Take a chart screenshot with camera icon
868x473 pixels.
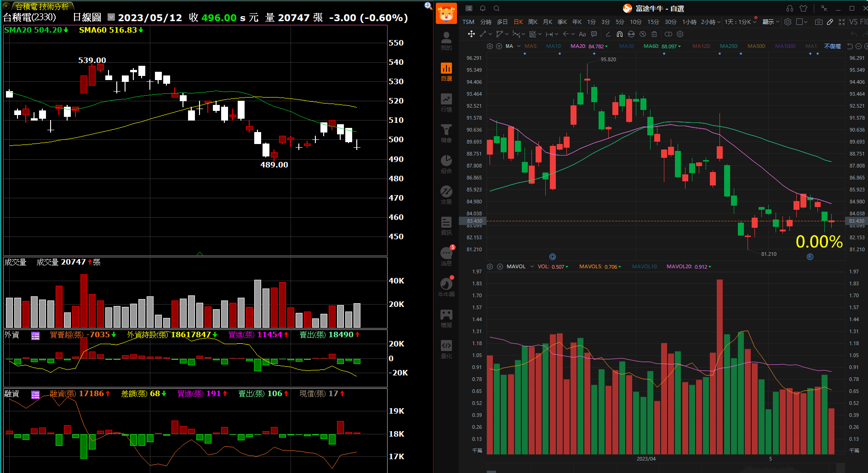click(x=819, y=22)
